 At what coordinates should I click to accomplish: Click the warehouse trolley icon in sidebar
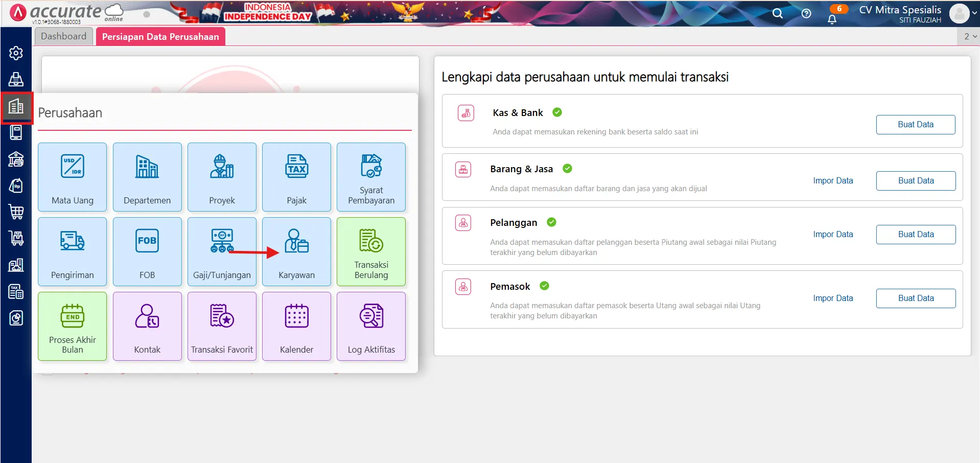tap(16, 238)
